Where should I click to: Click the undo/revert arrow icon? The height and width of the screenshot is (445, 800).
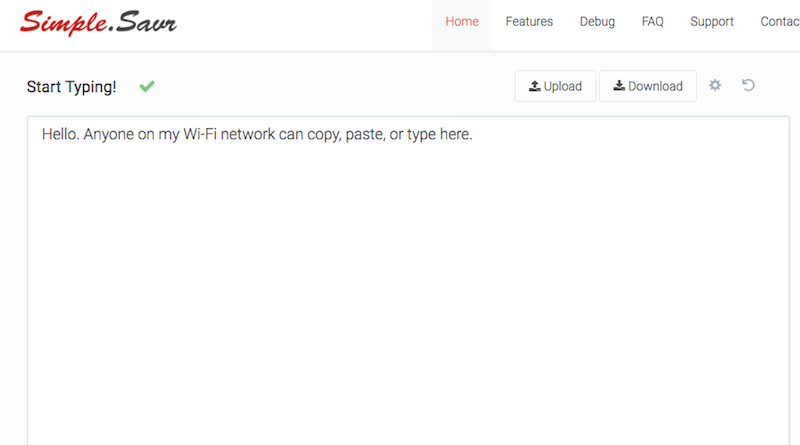tap(748, 85)
